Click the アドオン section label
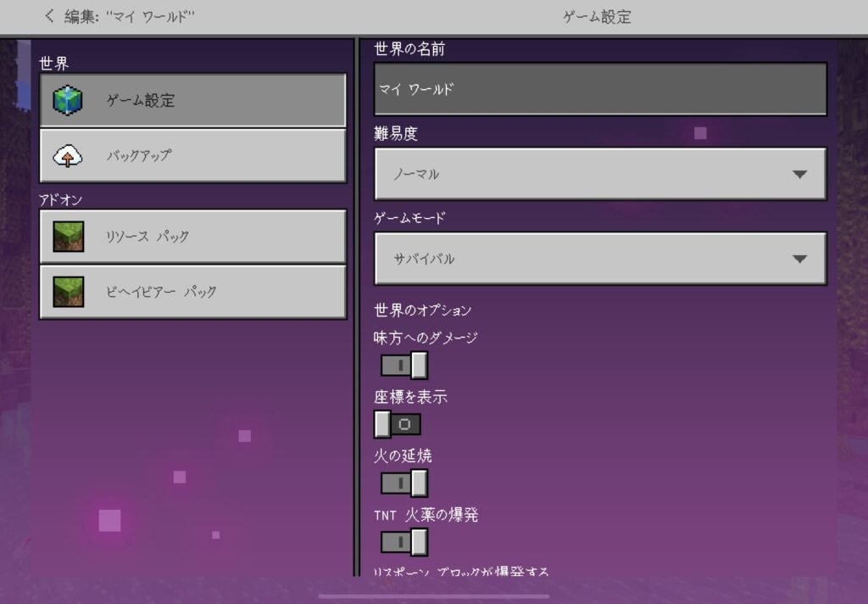The height and width of the screenshot is (604, 868). (60, 200)
